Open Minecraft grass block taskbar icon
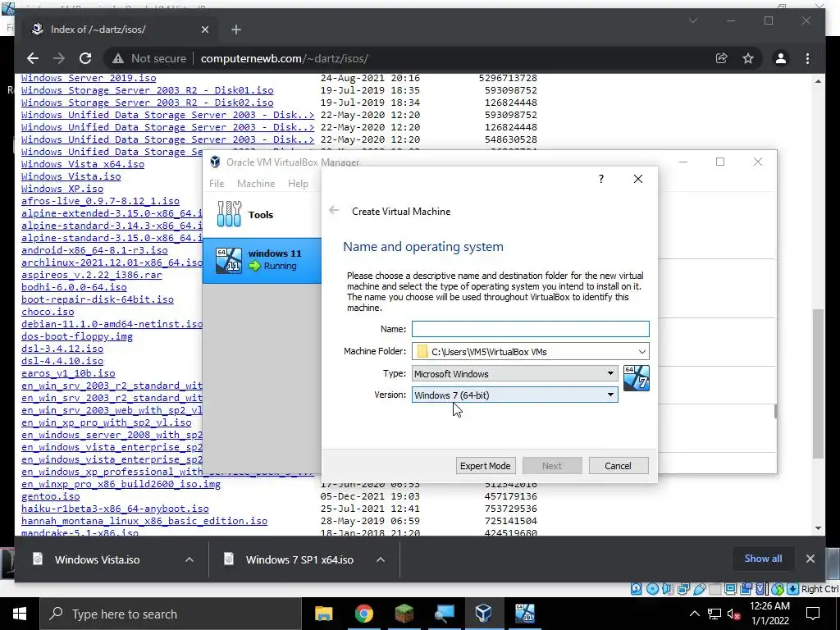Image resolution: width=840 pixels, height=630 pixels. click(x=404, y=614)
